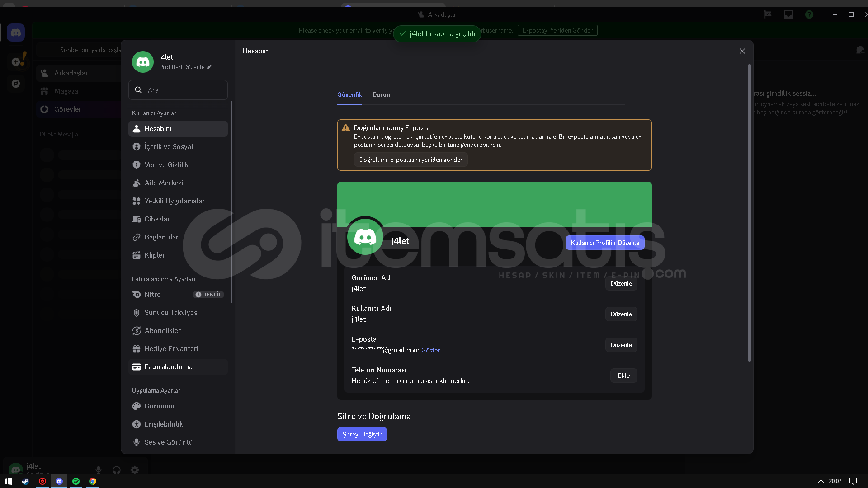Select the Güvenlik tab
Screen dimensions: 868x488
click(349, 94)
